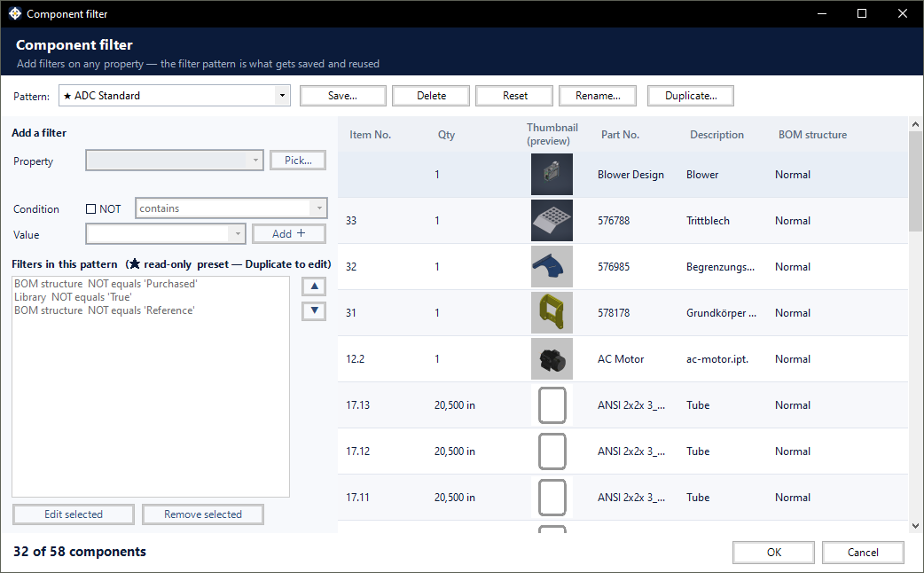Click the BOM structure column header
The height and width of the screenshot is (573, 924).
[812, 135]
